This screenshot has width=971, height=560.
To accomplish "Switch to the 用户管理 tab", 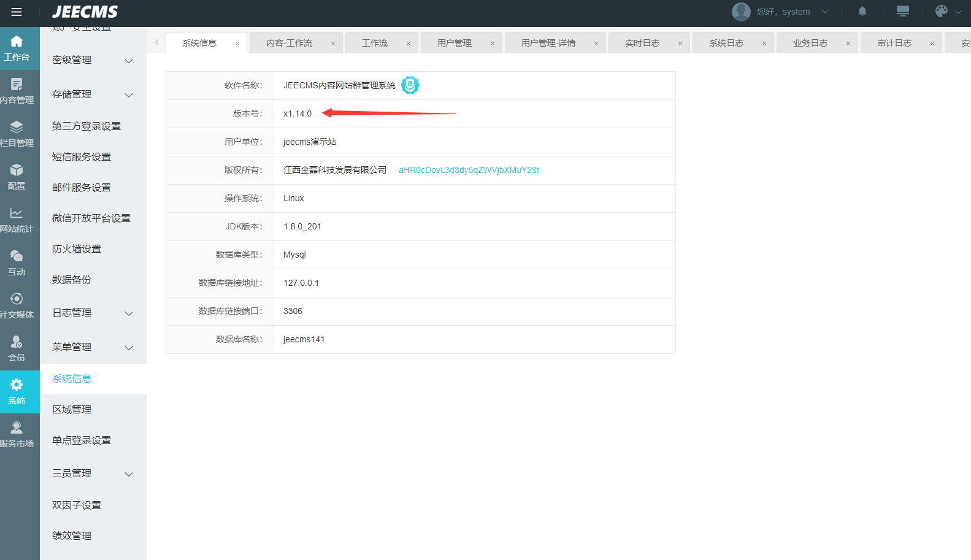I will coord(454,43).
